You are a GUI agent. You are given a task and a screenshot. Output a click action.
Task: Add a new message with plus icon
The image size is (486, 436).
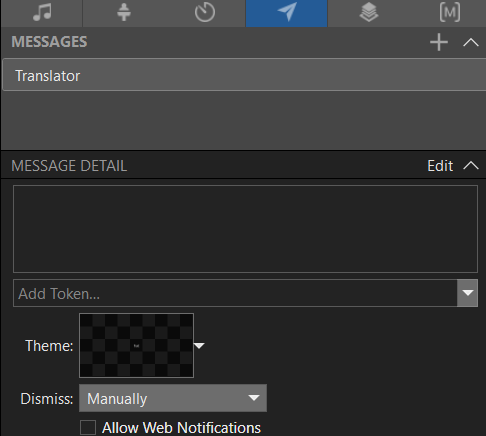tap(439, 42)
